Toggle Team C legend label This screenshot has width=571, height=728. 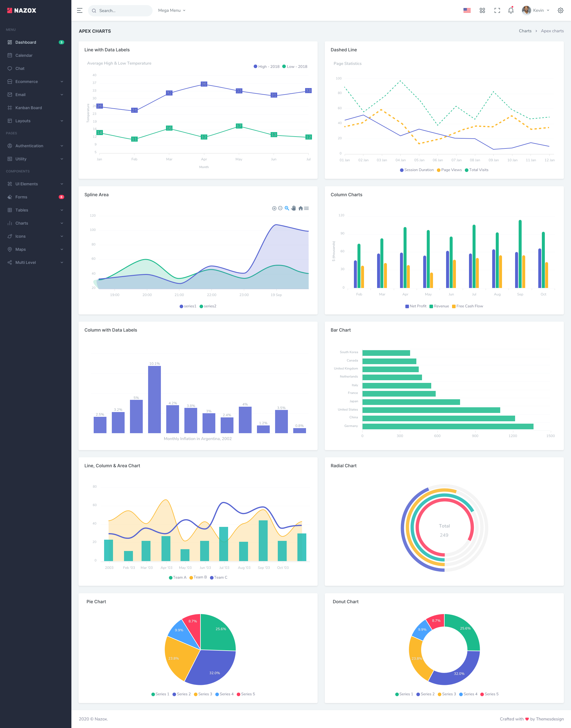point(218,577)
